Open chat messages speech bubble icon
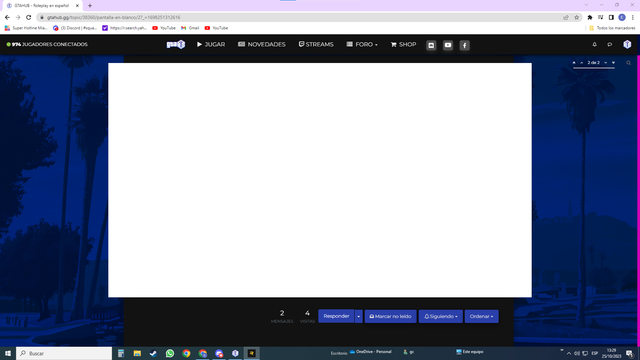The height and width of the screenshot is (360, 640). [609, 44]
